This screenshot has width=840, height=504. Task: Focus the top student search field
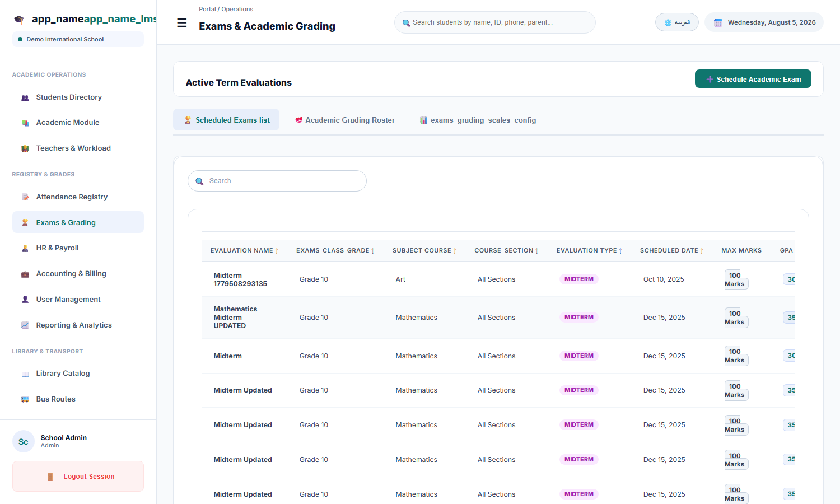pyautogui.click(x=495, y=22)
